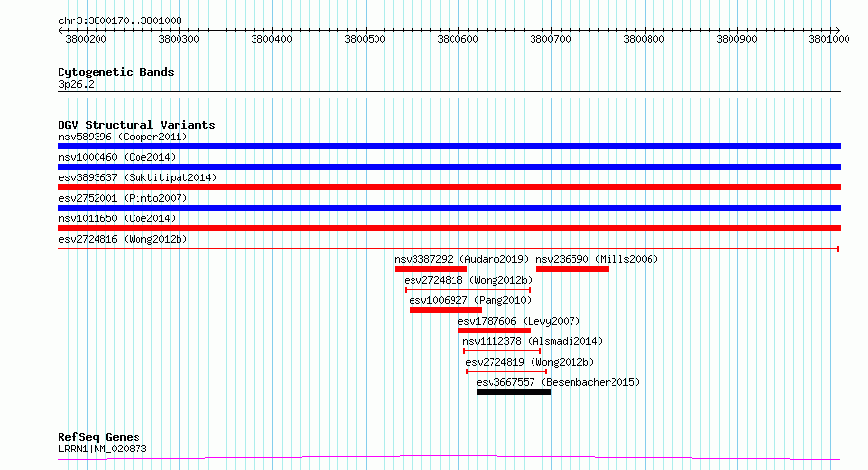The height and width of the screenshot is (470, 868).
Task: Click the red bar for esv1006927
Action: (x=446, y=310)
